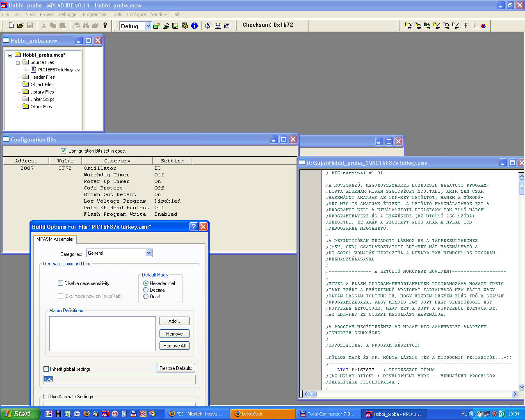The image size is (525, 420).
Task: Click the programmer Program target device icon
Action: (x=408, y=25)
